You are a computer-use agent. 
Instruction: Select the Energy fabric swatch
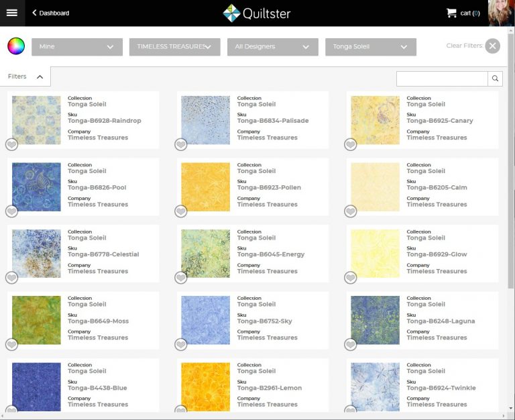coord(206,254)
